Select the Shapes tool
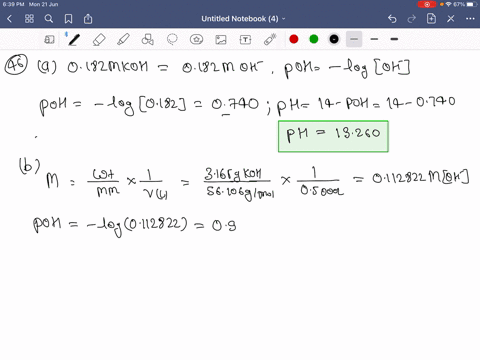This screenshot has height=360, width=480. tap(147, 40)
